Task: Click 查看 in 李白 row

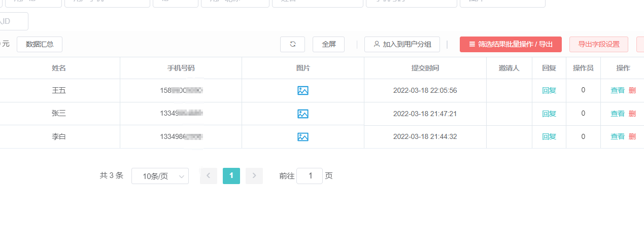Action: point(617,136)
